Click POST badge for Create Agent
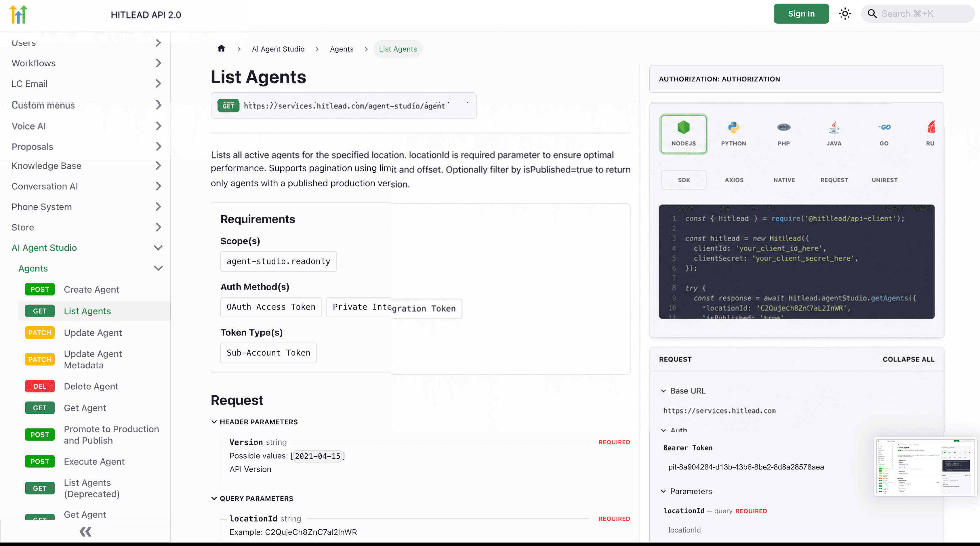 (x=40, y=289)
